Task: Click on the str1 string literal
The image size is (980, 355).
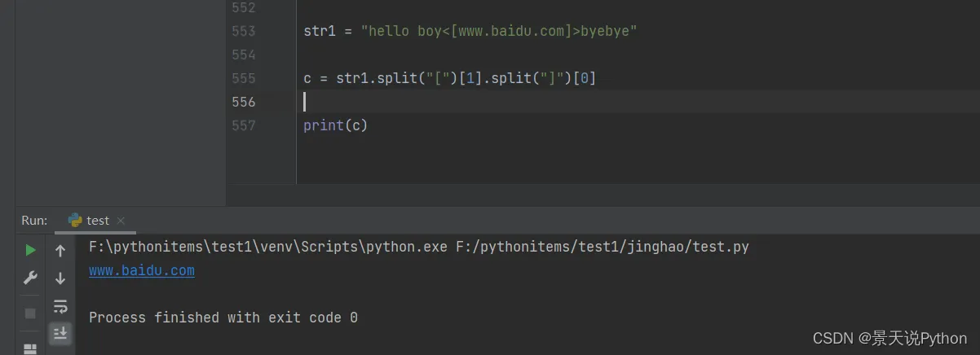Action: [499, 31]
